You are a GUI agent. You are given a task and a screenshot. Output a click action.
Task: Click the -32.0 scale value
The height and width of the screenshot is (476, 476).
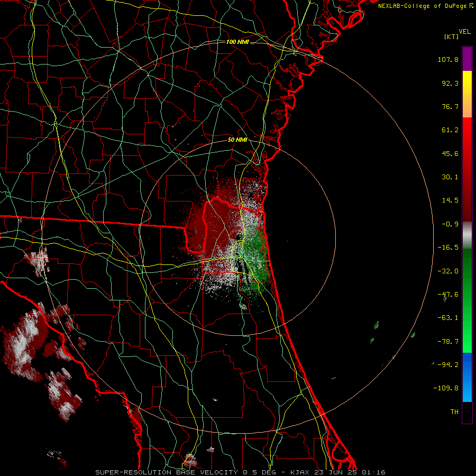[448, 271]
